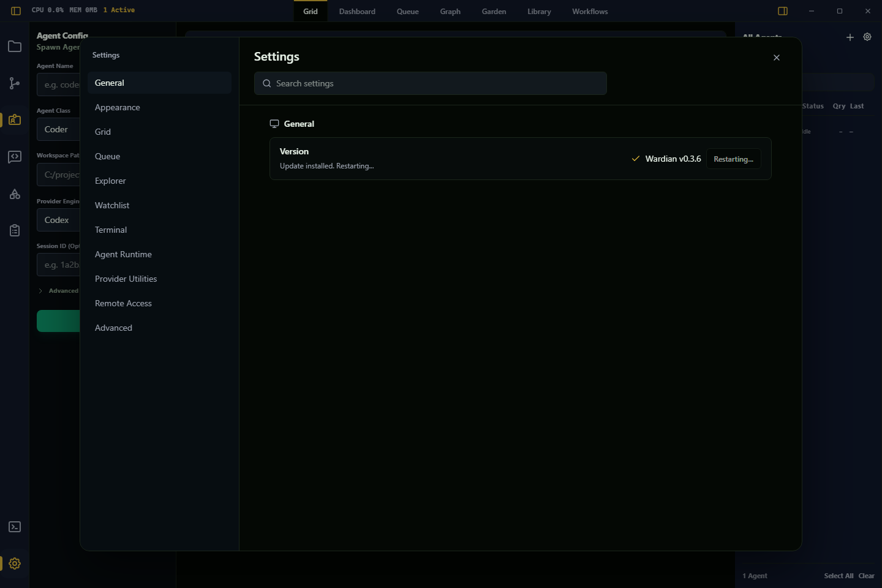Click the Session ID input field

(58, 265)
